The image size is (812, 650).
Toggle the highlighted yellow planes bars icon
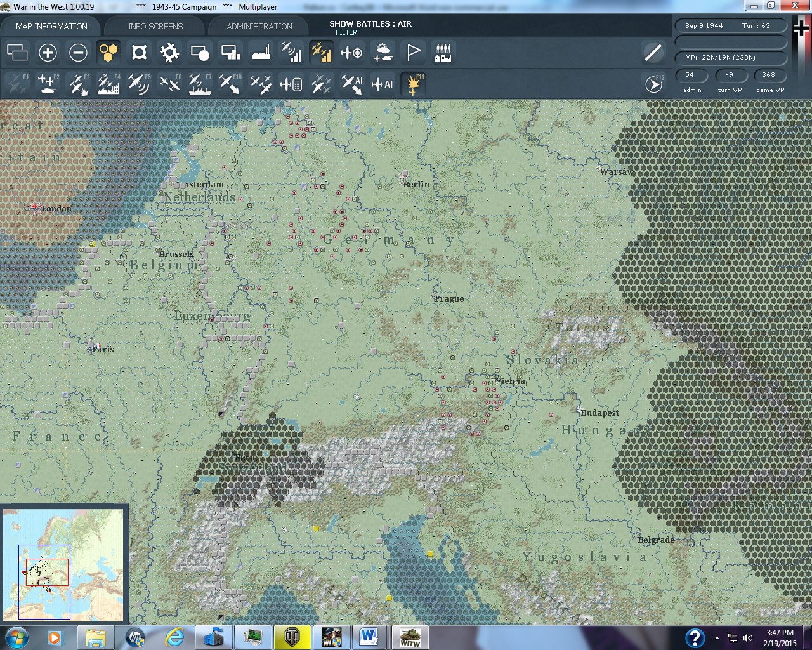coord(322,52)
